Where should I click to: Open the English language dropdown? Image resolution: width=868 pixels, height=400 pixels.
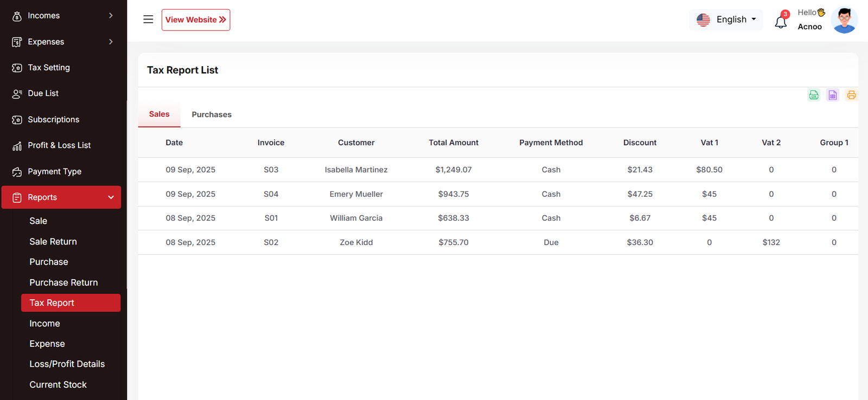726,20
